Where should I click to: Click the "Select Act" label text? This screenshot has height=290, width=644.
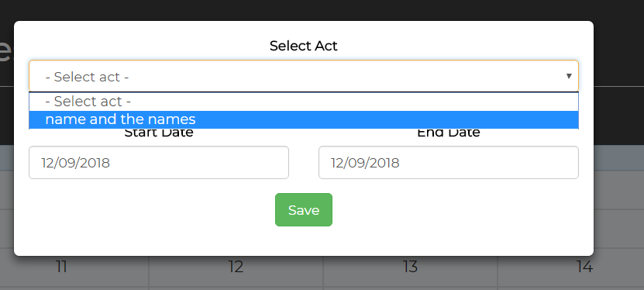(304, 46)
